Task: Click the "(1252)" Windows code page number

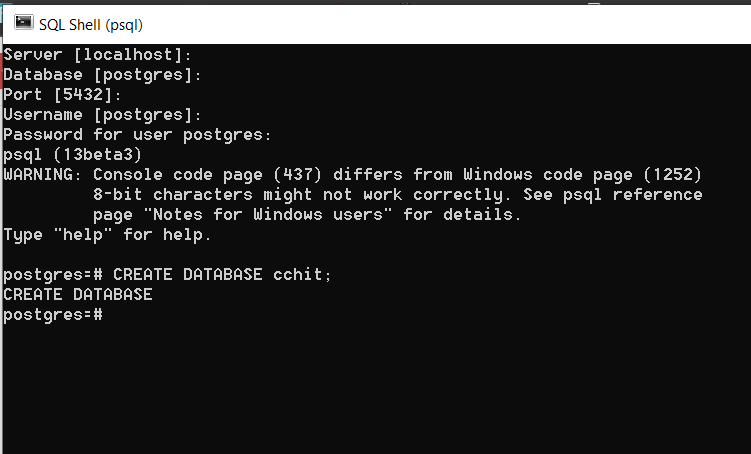Action: coord(672,175)
